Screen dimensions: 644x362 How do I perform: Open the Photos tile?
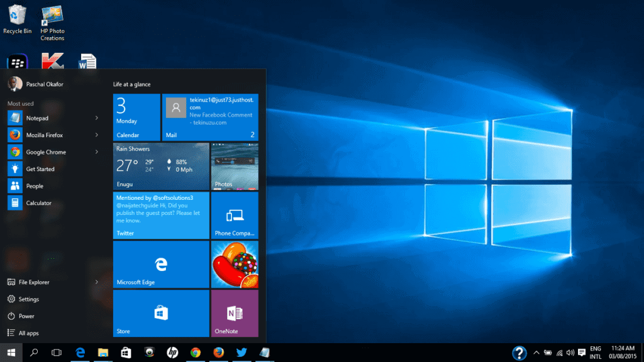point(235,166)
